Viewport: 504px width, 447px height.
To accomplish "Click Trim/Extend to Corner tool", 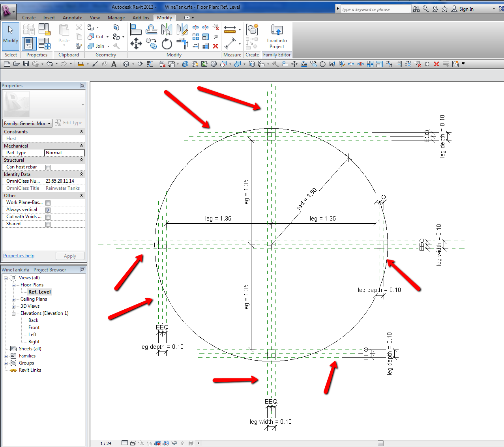I will [182, 43].
